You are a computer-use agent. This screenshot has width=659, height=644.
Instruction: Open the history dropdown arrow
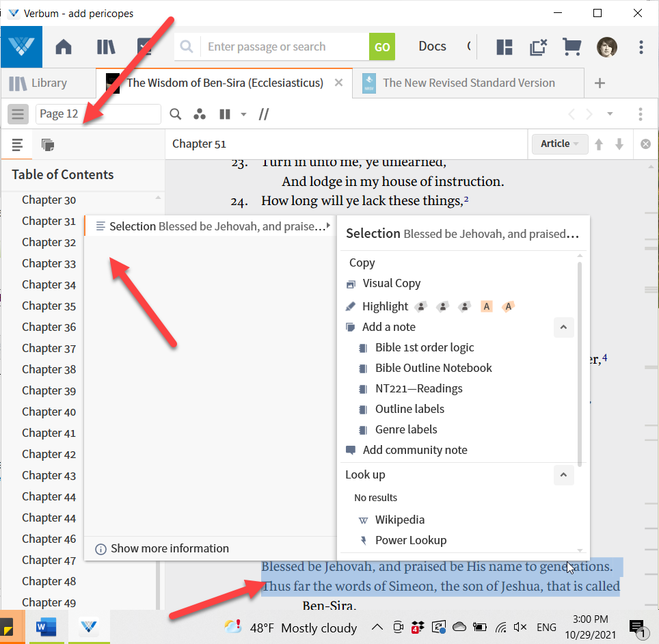click(610, 114)
